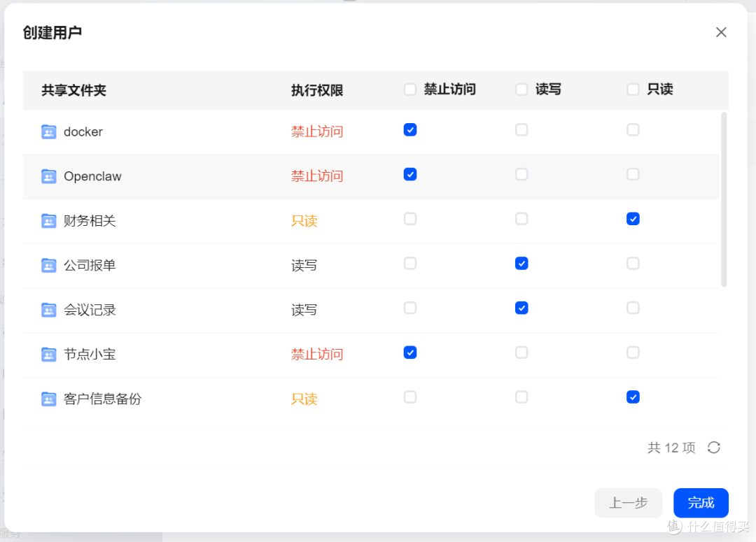The width and height of the screenshot is (756, 542).
Task: Click the 节点小宝 folder icon
Action: [x=49, y=355]
